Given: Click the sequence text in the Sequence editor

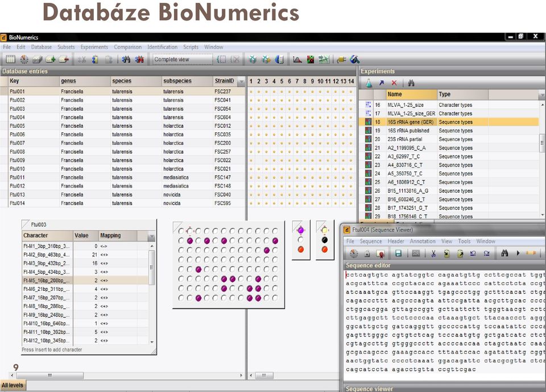Looking at the screenshot, I should tap(444, 322).
